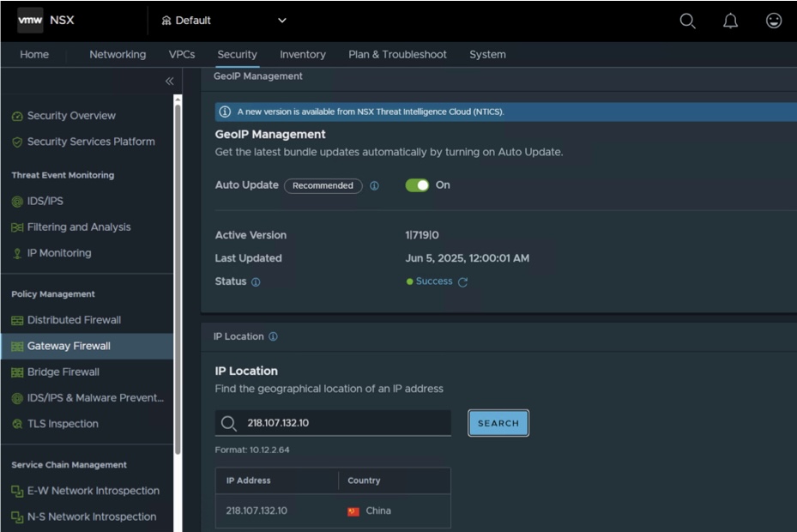Viewport: 797px width, 532px height.
Task: Click the Filtering and Analysis icon
Action: (x=17, y=227)
